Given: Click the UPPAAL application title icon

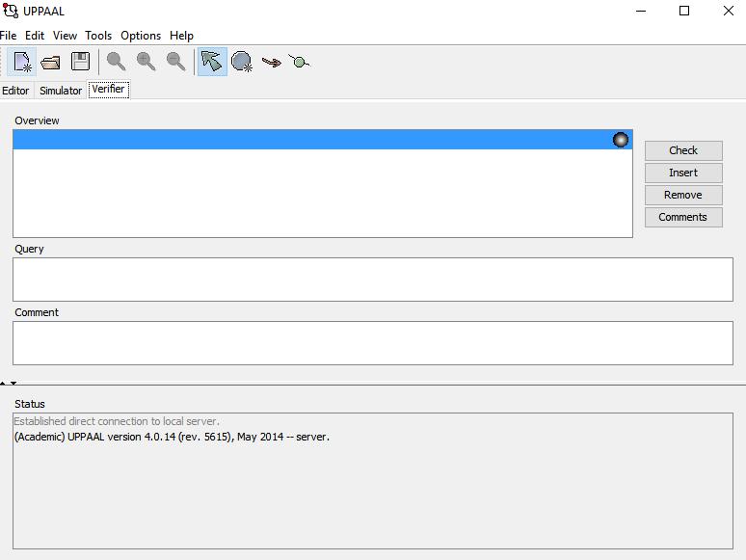Looking at the screenshot, I should click(11, 11).
